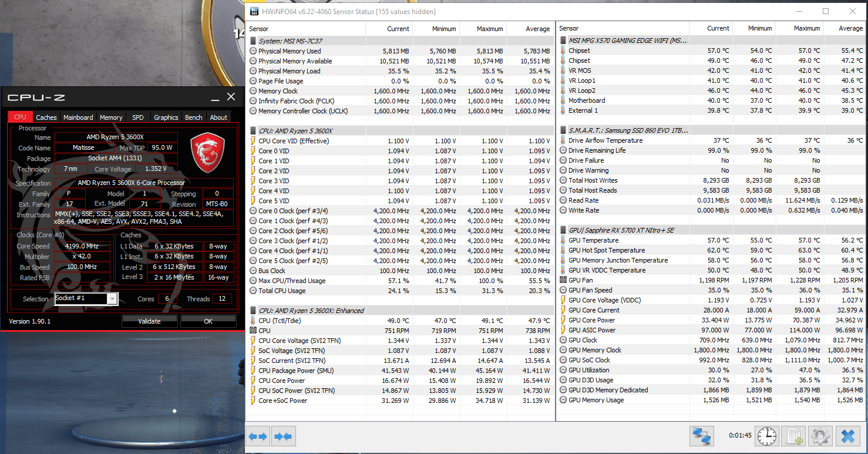868x454 pixels.
Task: Select the Core+SoC Power row
Action: pyautogui.click(x=399, y=401)
